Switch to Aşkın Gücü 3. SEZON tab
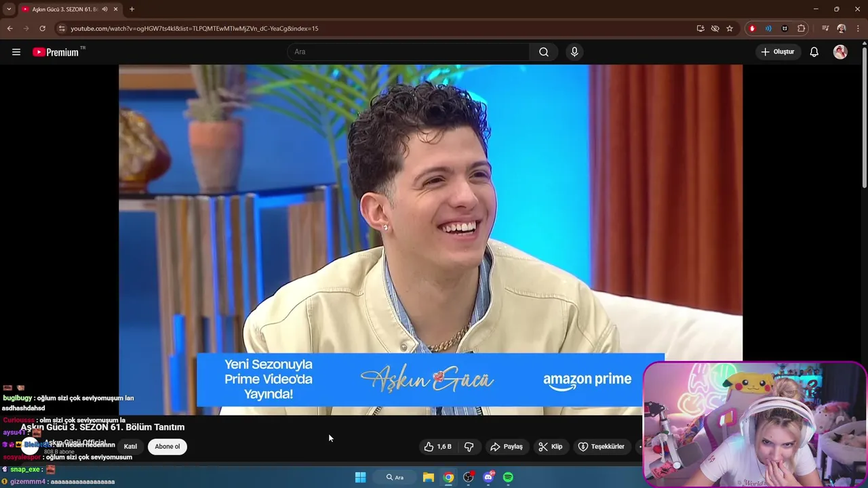868x488 pixels. click(x=64, y=9)
